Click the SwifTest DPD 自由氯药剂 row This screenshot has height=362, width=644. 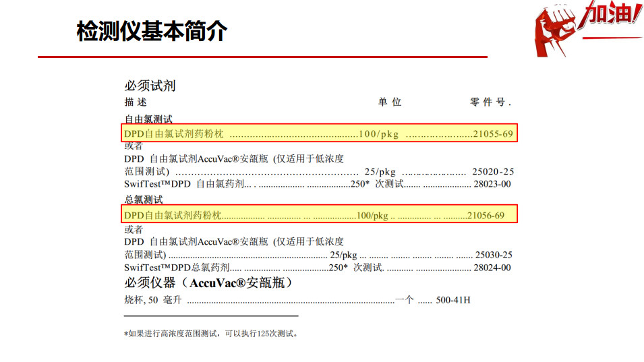click(317, 183)
